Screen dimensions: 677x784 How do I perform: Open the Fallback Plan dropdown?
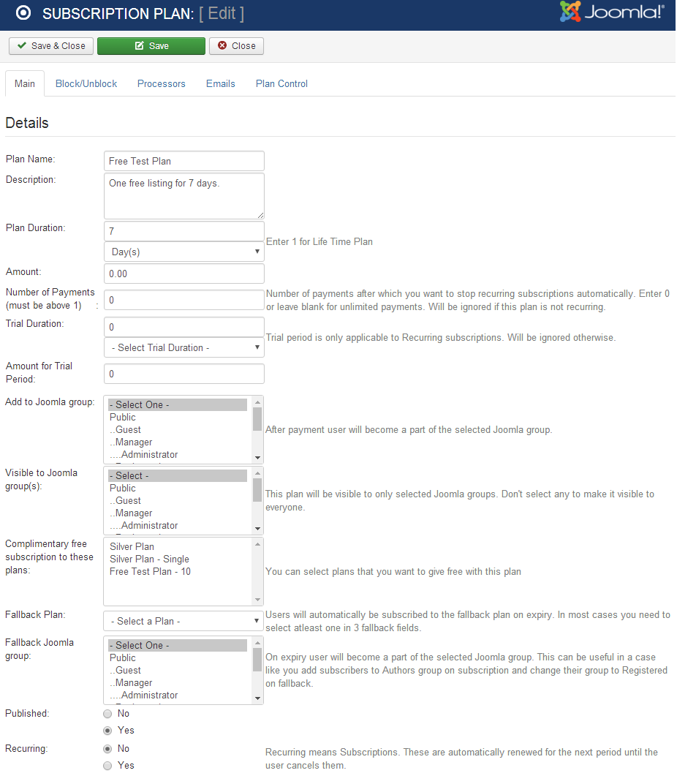tap(184, 621)
